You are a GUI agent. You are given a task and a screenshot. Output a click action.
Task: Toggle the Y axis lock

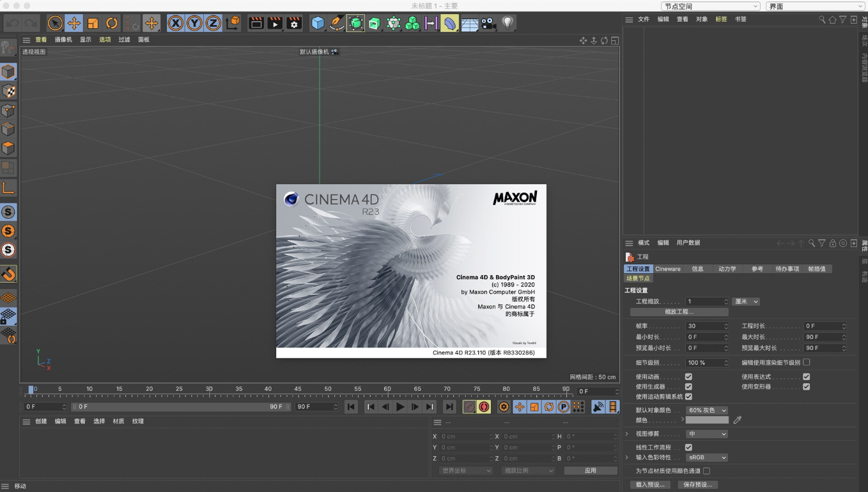pos(194,24)
